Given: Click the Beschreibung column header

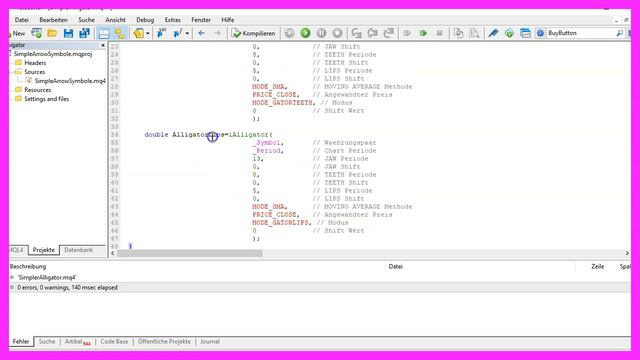Looking at the screenshot, I should 28,267.
